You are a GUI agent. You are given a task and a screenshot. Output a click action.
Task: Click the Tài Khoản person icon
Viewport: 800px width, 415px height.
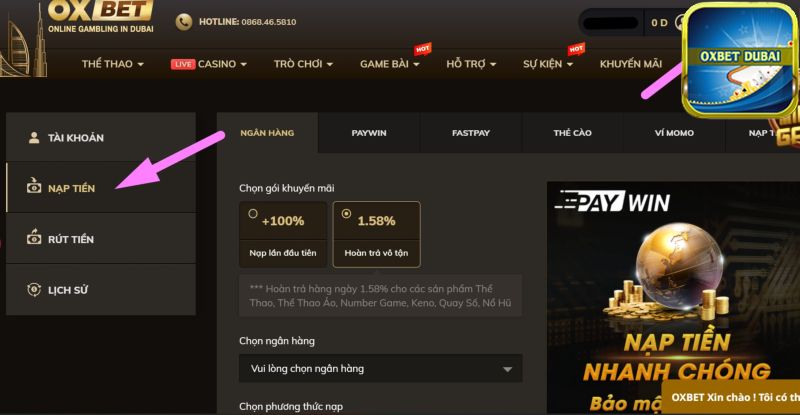(x=34, y=137)
